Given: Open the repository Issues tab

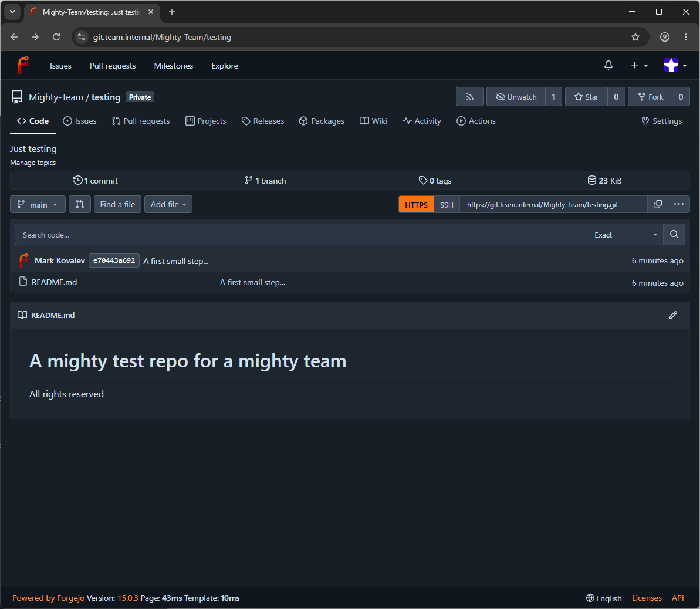Looking at the screenshot, I should (80, 121).
